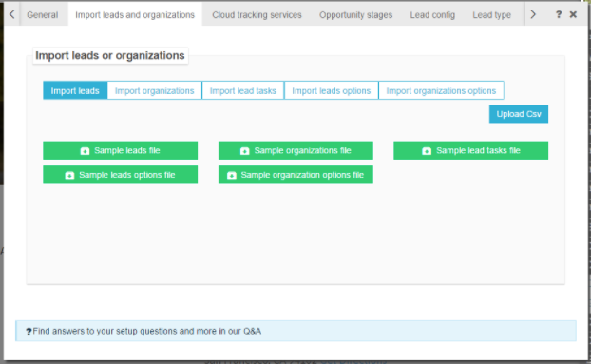Image resolution: width=591 pixels, height=364 pixels.
Task: Open the Cloud tracking services tab
Action: [x=257, y=14]
